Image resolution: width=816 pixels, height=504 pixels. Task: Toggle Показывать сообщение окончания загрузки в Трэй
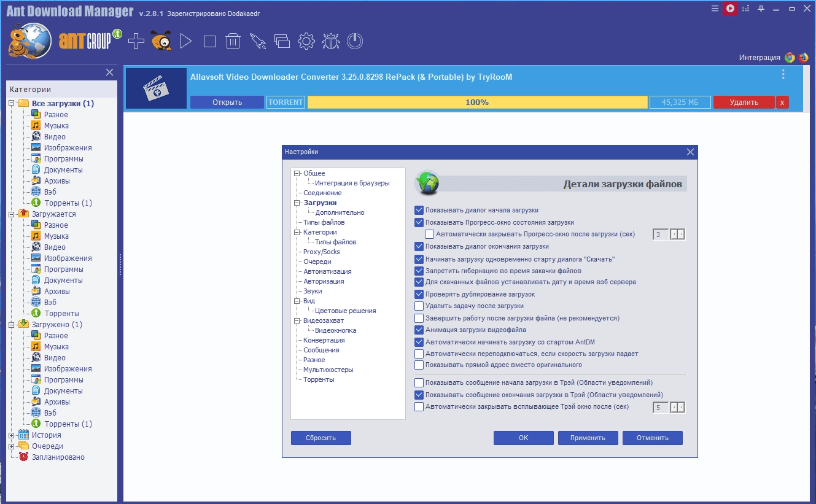419,395
